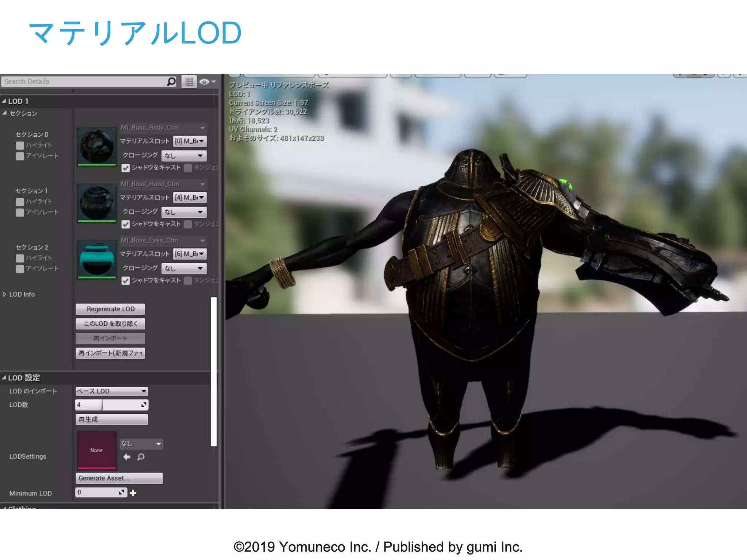Image resolution: width=747 pixels, height=560 pixels.
Task: Enable the Section 1 isolate checkbox
Action: (x=20, y=212)
